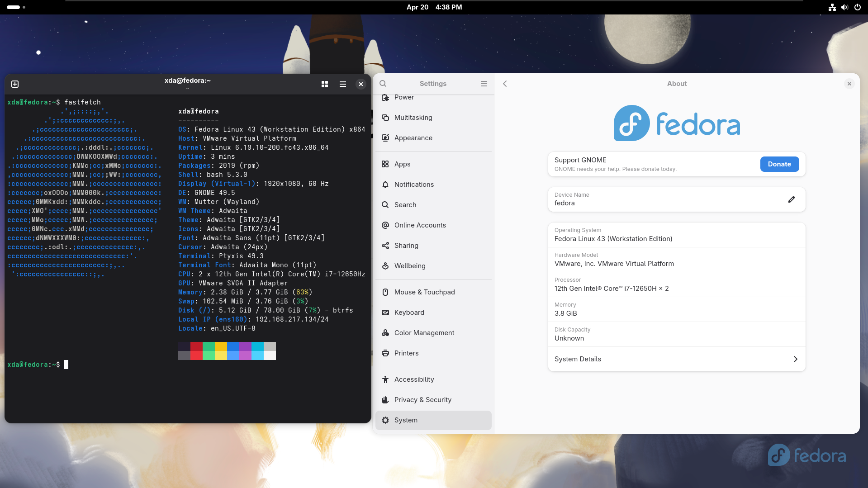Open new tab in terminal window

point(15,84)
